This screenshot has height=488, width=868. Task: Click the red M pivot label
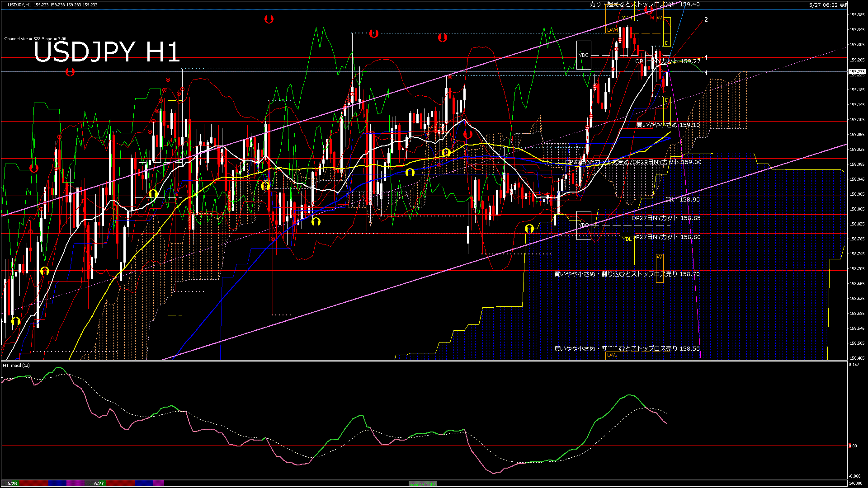(x=652, y=18)
